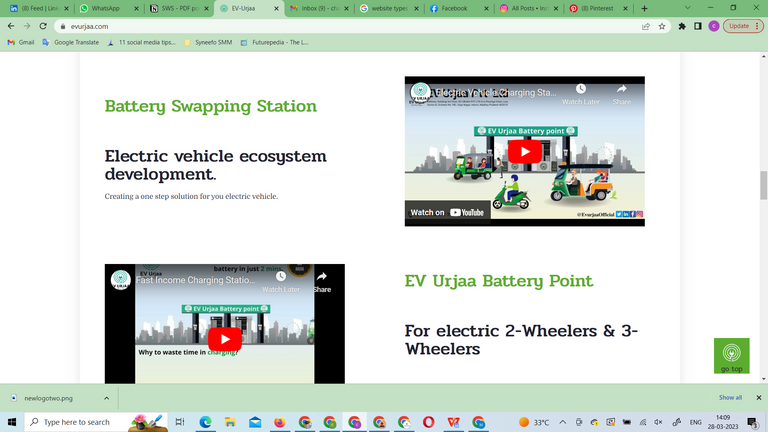Open the Google Translate bookmark
Image resolution: width=768 pixels, height=432 pixels.
[71, 43]
